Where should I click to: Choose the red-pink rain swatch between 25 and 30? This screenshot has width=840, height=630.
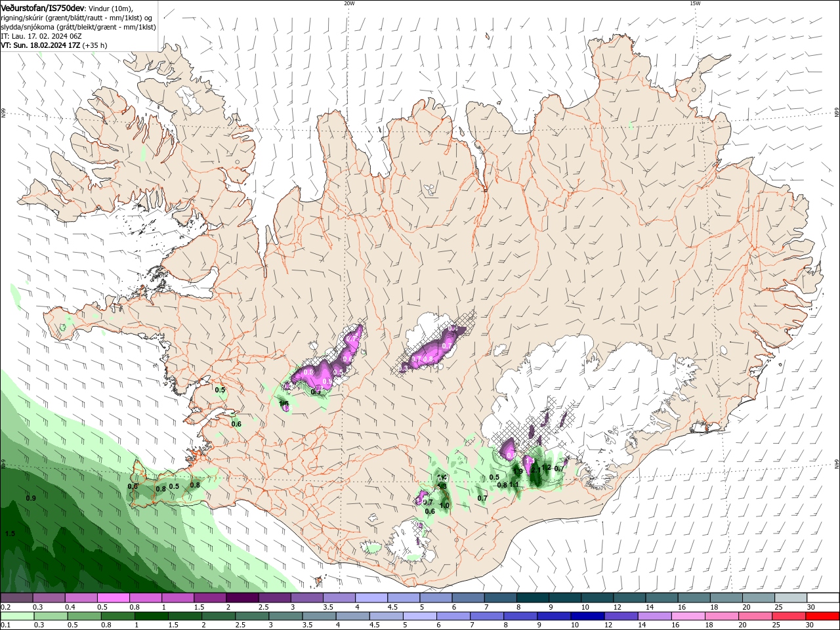click(789, 616)
